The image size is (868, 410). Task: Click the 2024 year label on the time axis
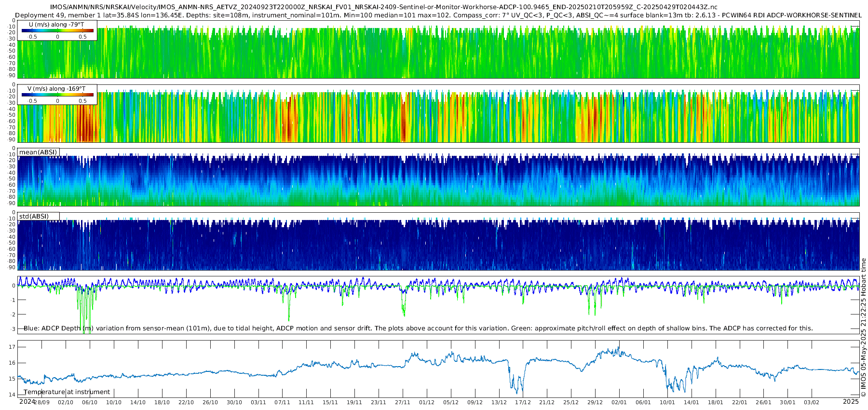27,401
